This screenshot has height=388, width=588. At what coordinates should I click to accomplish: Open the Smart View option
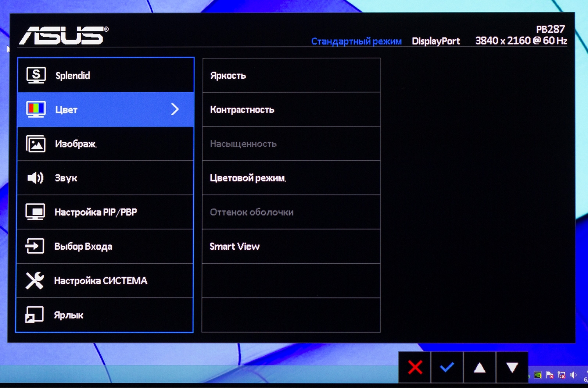[291, 246]
